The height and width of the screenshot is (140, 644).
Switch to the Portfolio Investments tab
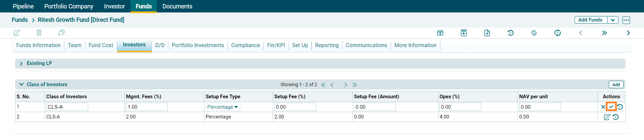point(198,45)
